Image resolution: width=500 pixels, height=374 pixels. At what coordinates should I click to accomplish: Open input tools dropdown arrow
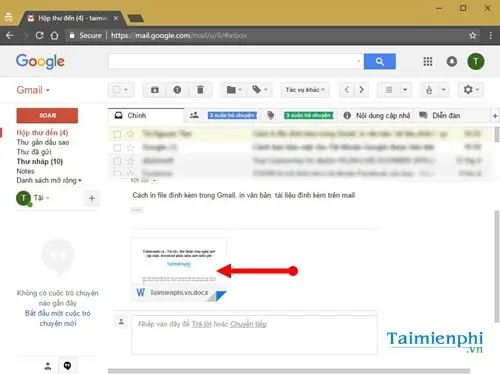click(x=443, y=90)
